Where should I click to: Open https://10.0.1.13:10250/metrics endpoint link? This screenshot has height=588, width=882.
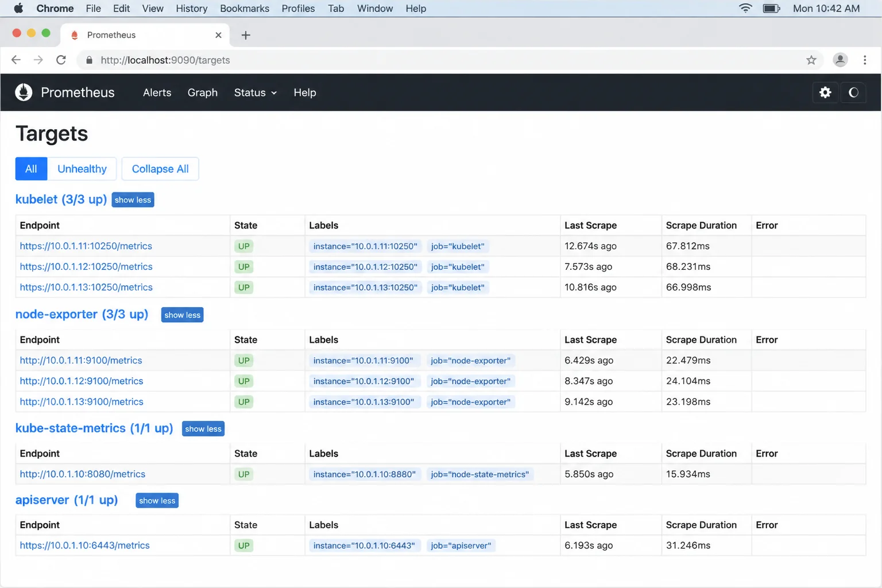pos(86,287)
